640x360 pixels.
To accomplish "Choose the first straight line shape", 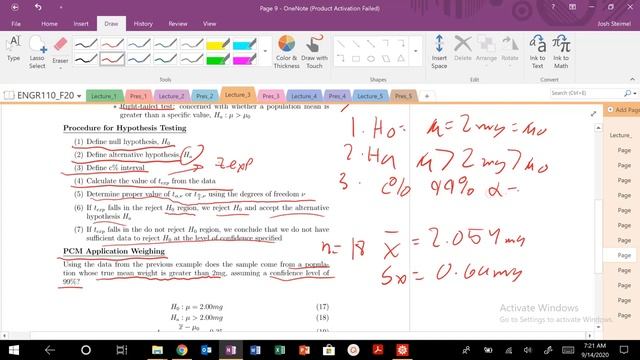I will [x=341, y=44].
